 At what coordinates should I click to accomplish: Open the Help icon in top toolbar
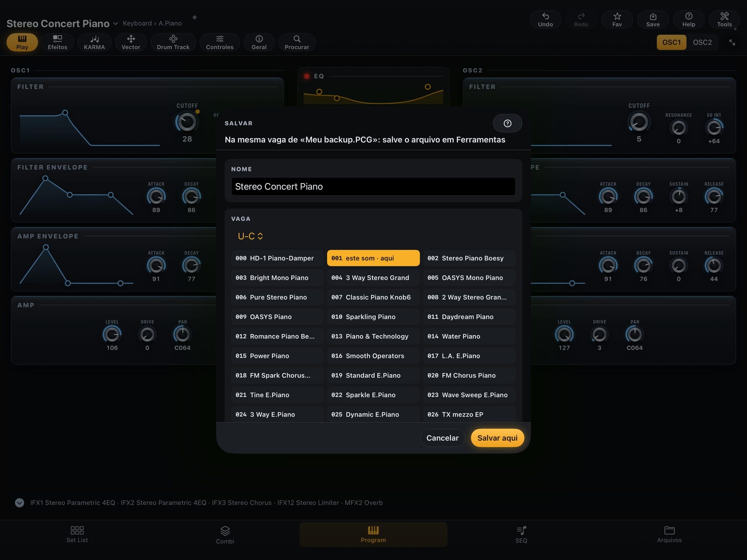coord(688,19)
